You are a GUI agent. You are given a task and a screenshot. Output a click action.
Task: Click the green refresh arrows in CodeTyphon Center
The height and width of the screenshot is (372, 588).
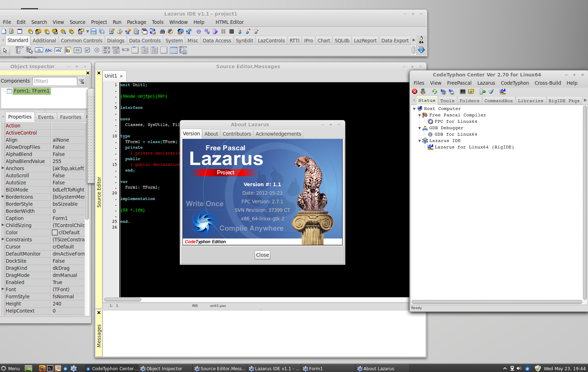[434, 91]
